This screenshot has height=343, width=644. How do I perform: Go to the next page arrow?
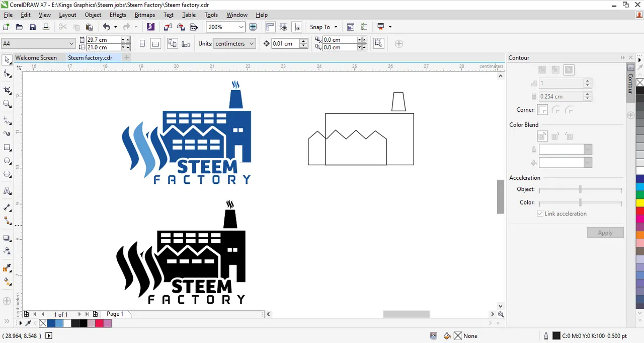click(x=79, y=314)
